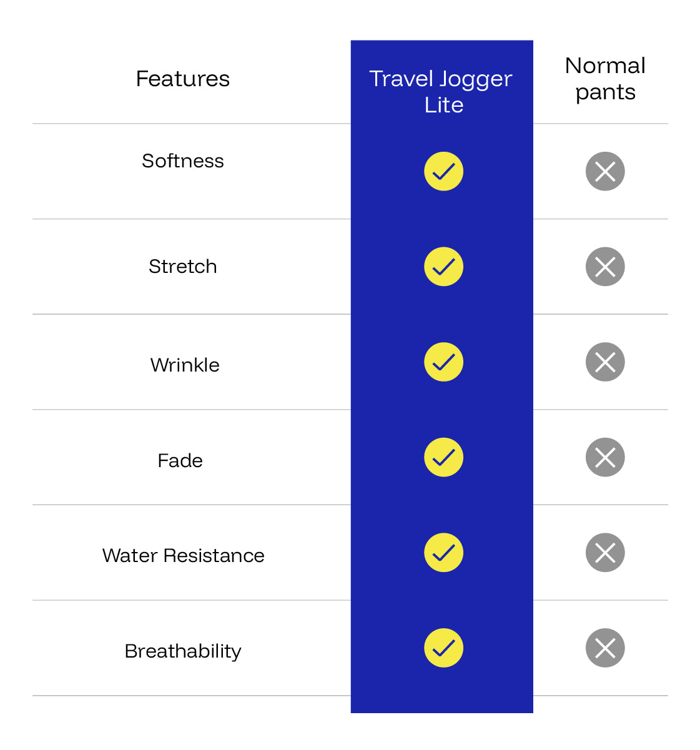Click the Features column heading
This screenshot has width=700, height=750.
183,79
